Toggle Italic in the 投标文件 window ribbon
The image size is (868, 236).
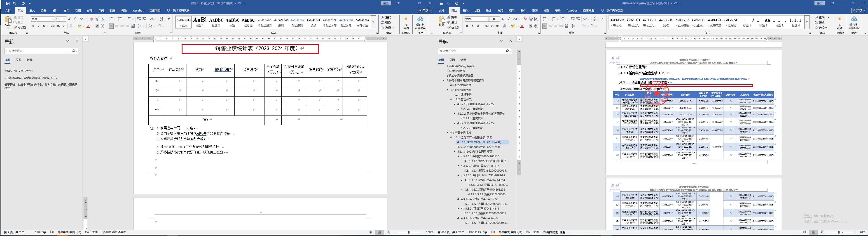point(472,26)
